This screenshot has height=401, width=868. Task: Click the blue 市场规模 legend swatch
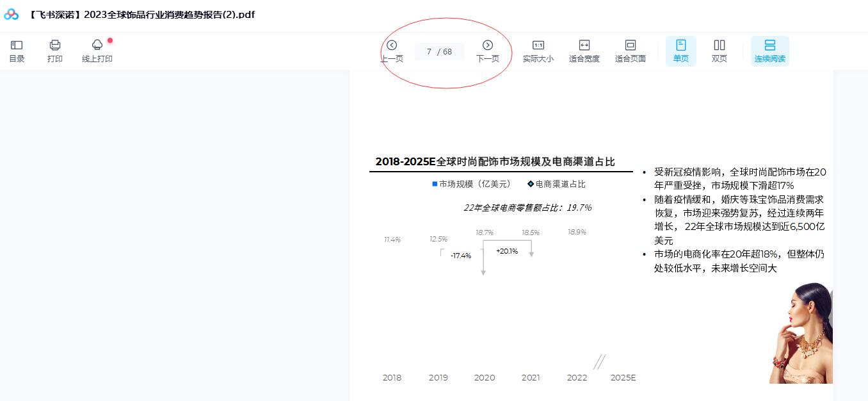click(x=435, y=184)
